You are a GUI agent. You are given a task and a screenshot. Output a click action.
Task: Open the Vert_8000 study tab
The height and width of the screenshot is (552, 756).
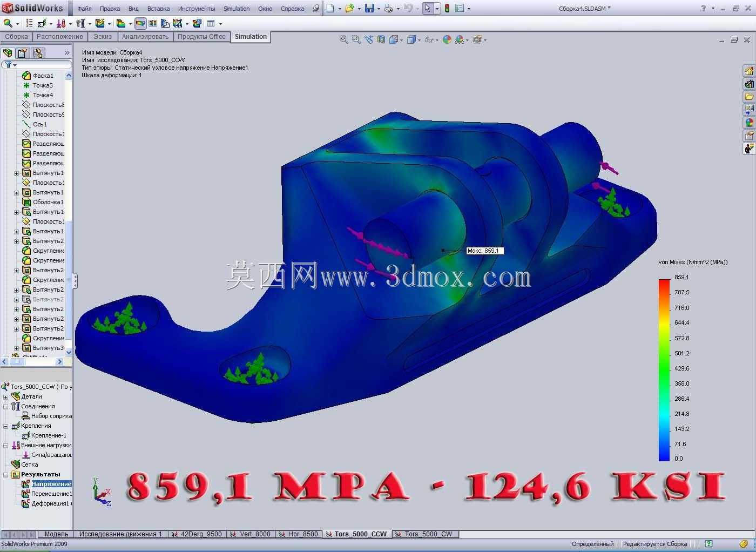coord(251,534)
